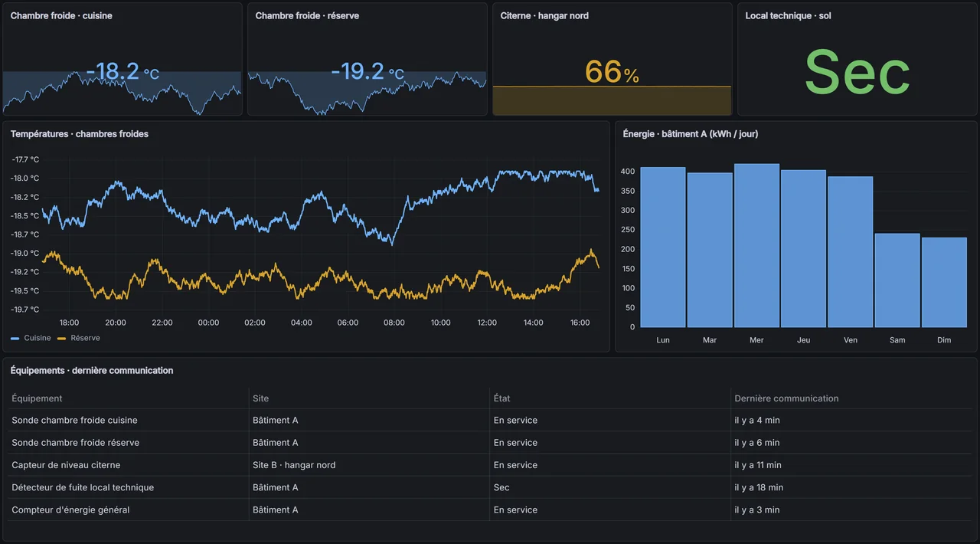Click the yellow Réserve legend color marker
This screenshot has height=544, width=980.
tap(62, 338)
